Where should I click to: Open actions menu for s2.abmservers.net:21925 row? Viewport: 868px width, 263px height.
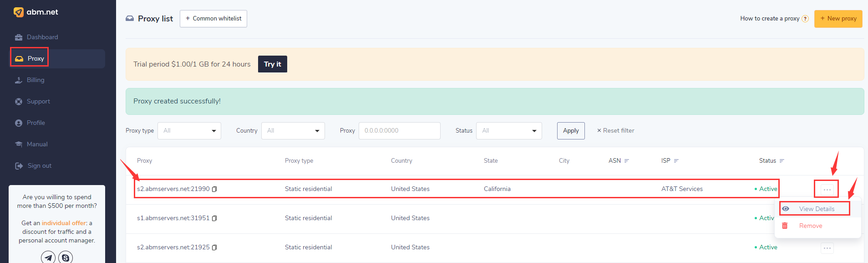pyautogui.click(x=827, y=248)
